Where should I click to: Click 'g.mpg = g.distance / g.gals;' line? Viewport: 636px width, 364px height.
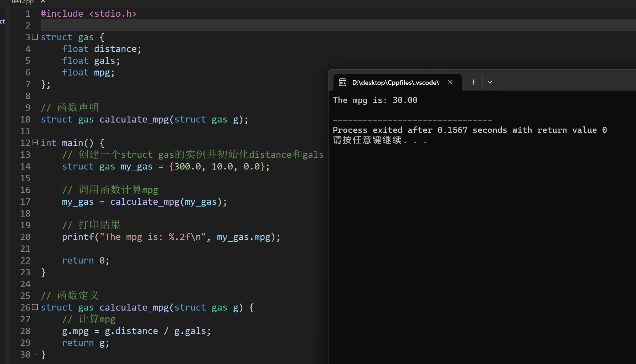coord(136,331)
